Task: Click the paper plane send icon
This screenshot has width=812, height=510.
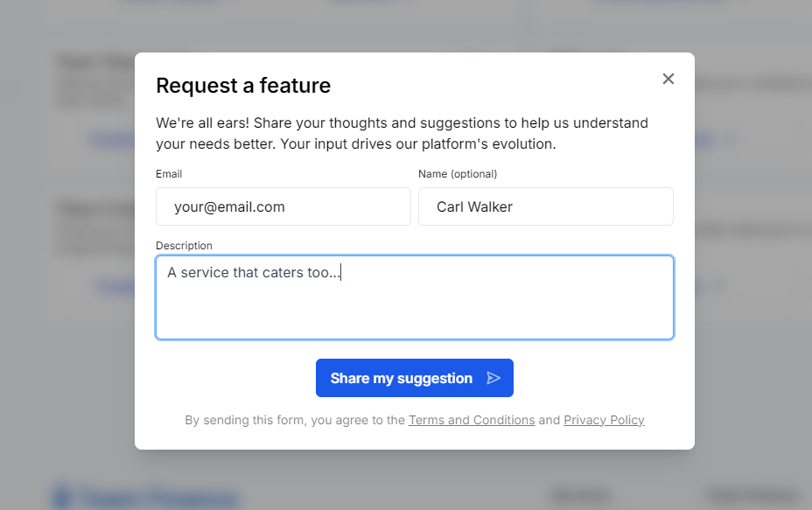Action: (493, 378)
